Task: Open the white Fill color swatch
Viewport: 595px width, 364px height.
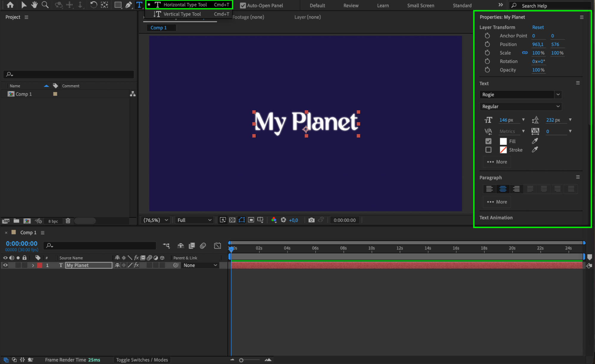Action: [x=503, y=141]
